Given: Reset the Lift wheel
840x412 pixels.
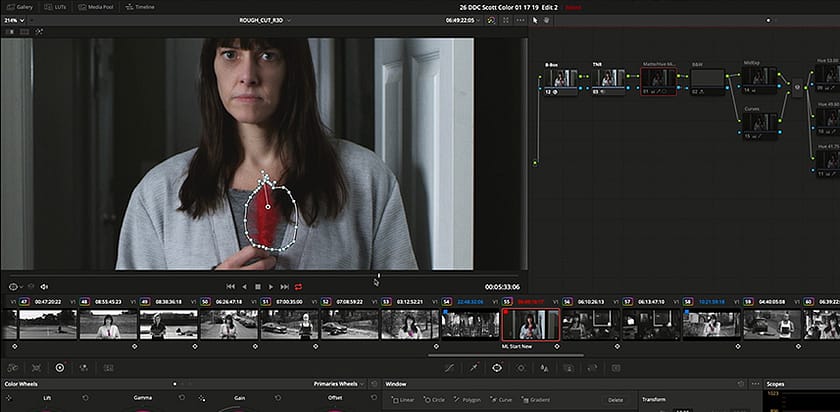Looking at the screenshot, I should tap(86, 398).
